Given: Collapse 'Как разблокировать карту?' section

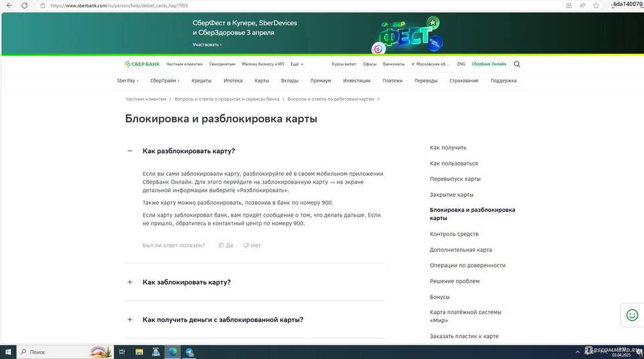Looking at the screenshot, I should [130, 151].
